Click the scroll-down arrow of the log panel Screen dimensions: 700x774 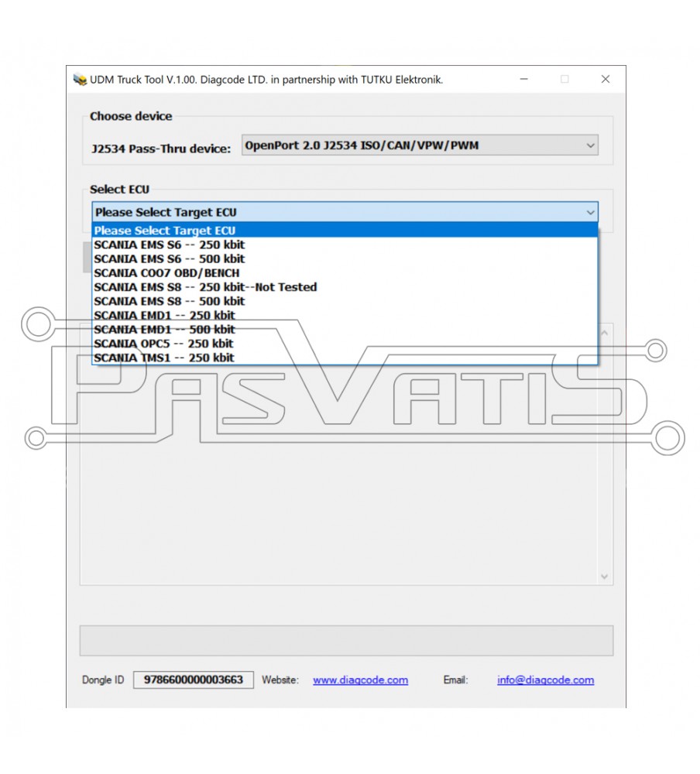pos(604,577)
